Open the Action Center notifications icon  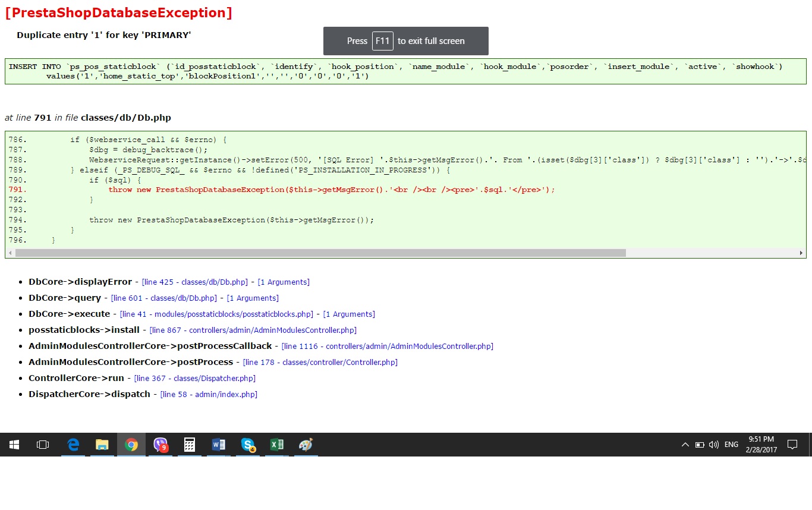click(792, 445)
